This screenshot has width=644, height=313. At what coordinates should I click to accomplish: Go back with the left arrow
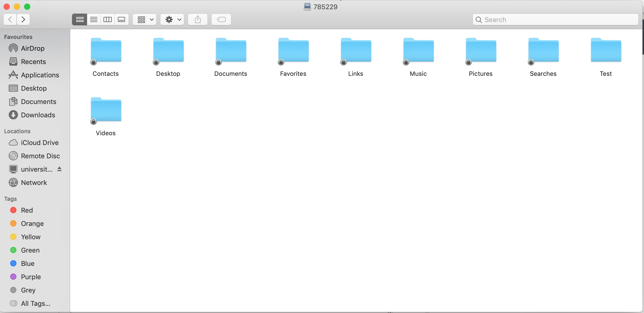tap(10, 19)
